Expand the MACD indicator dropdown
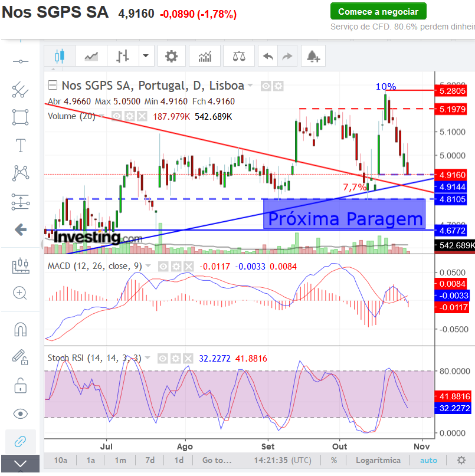 pos(148,266)
